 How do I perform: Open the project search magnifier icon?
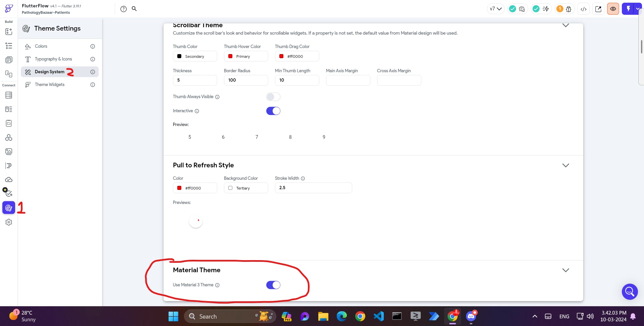pos(134,9)
